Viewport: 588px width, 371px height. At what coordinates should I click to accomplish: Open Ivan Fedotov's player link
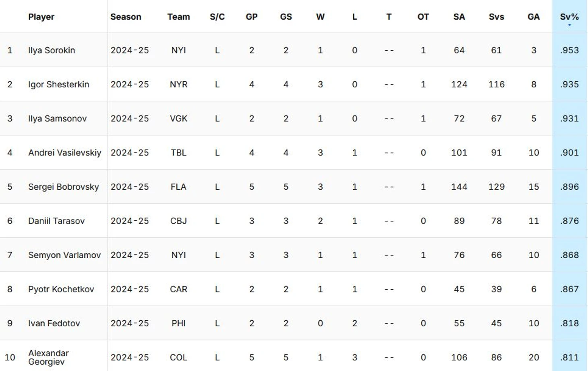[x=54, y=323]
